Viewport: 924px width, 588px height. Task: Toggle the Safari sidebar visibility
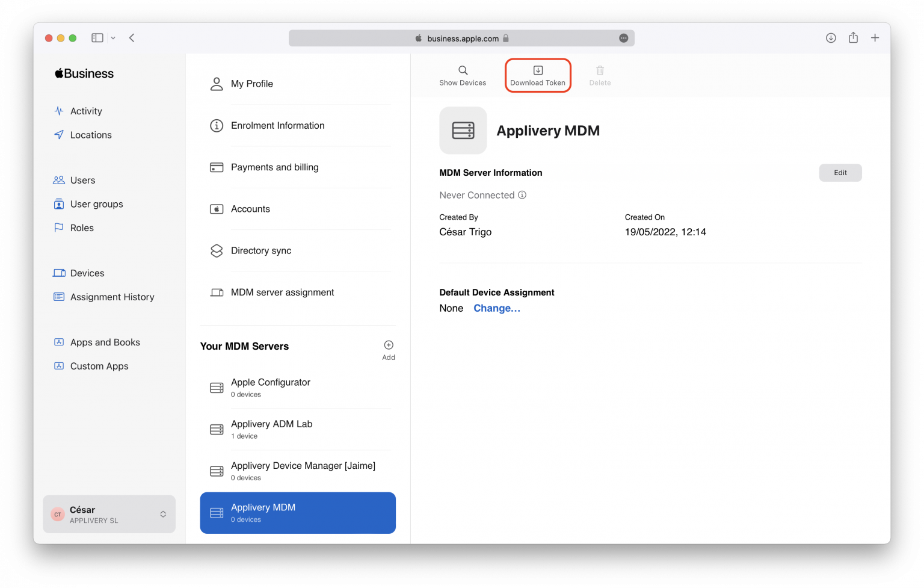tap(97, 37)
